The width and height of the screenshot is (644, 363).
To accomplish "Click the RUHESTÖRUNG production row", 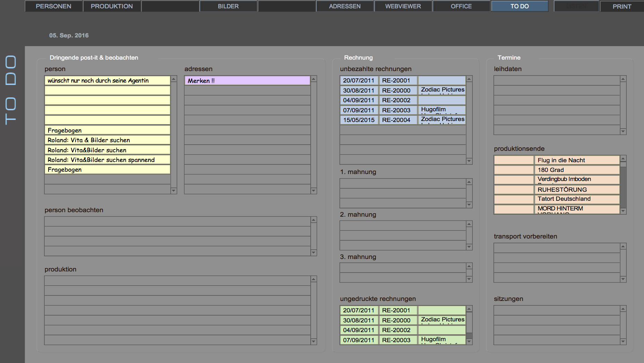I will 577,190.
